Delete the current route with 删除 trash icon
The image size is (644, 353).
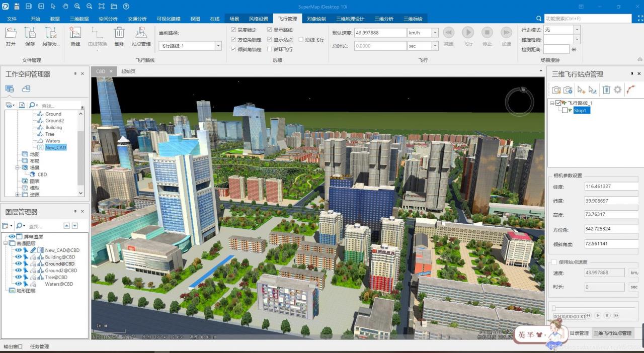119,36
